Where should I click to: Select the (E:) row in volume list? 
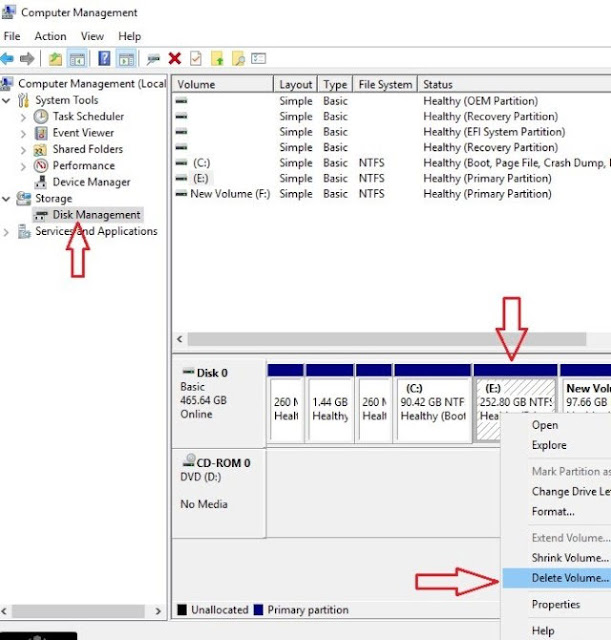click(391, 178)
